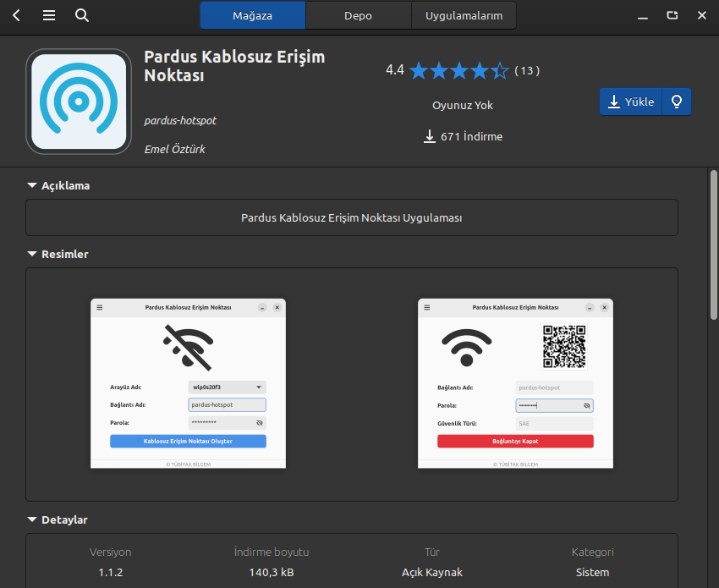Open the disconnected hotspot screenshot
The image size is (719, 588).
[188, 383]
